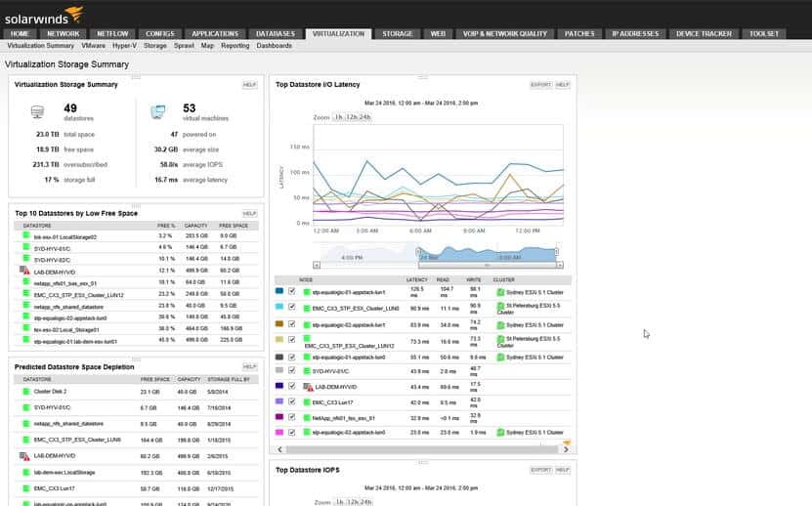The height and width of the screenshot is (506, 812).
Task: Click the datastores stack icon
Action: pyautogui.click(x=37, y=112)
